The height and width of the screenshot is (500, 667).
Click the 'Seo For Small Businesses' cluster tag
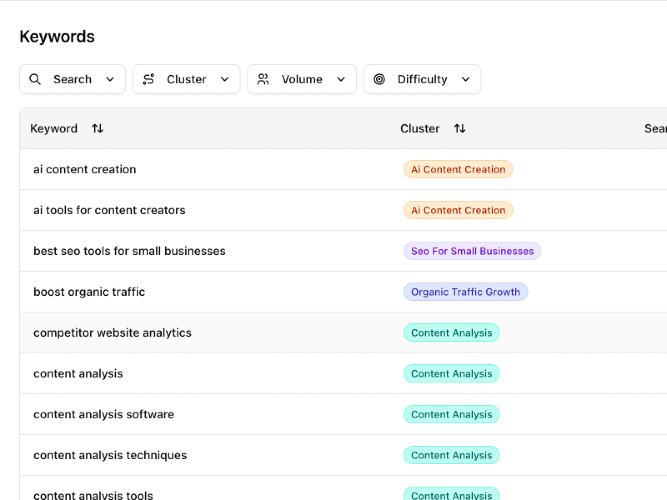(x=472, y=251)
